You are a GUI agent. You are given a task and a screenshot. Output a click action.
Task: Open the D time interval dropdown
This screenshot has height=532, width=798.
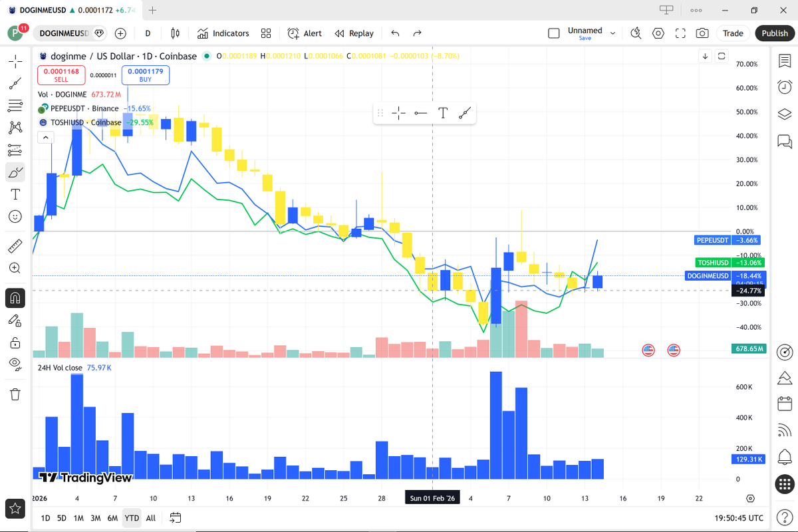click(148, 33)
